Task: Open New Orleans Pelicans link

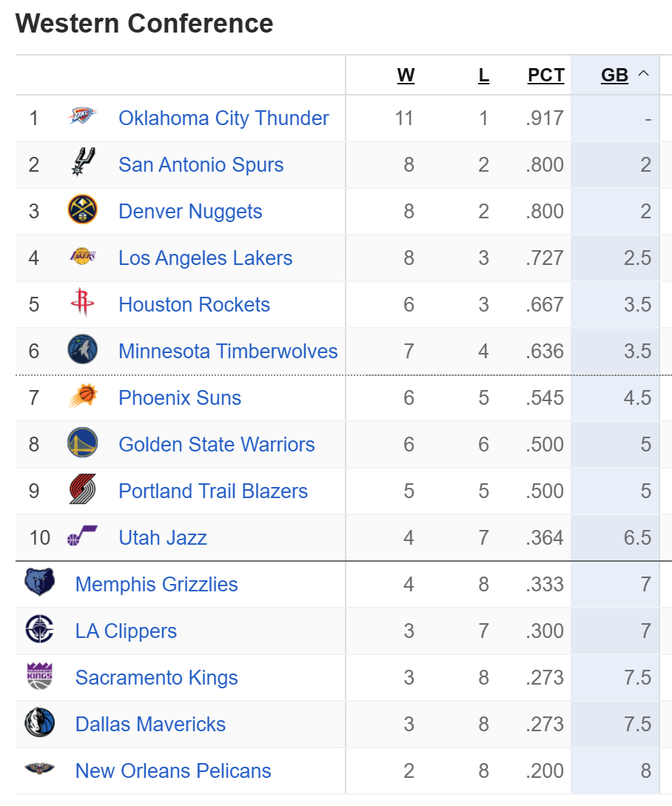Action: pos(173,770)
